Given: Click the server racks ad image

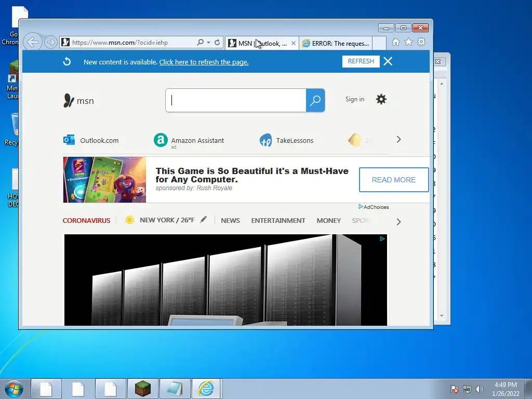Looking at the screenshot, I should pos(225,280).
